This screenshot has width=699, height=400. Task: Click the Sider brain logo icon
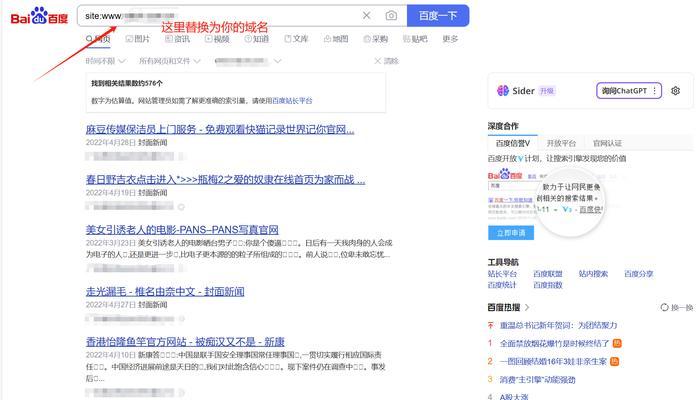(x=503, y=91)
